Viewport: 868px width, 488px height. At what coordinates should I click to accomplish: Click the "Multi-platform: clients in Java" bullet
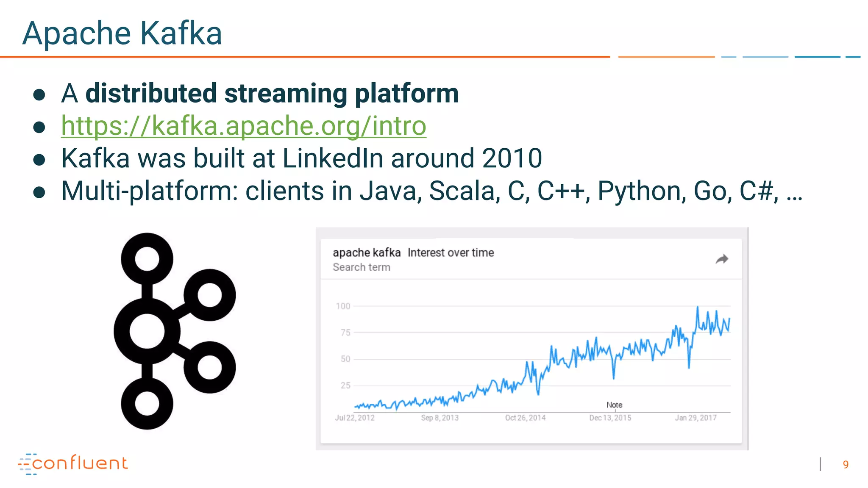pos(431,191)
